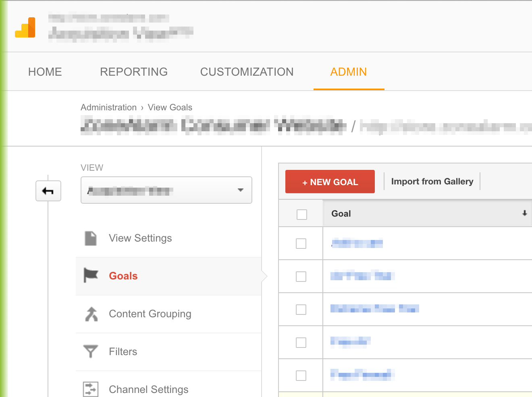The width and height of the screenshot is (532, 397).
Task: Open the first goal in the list
Action: (357, 243)
